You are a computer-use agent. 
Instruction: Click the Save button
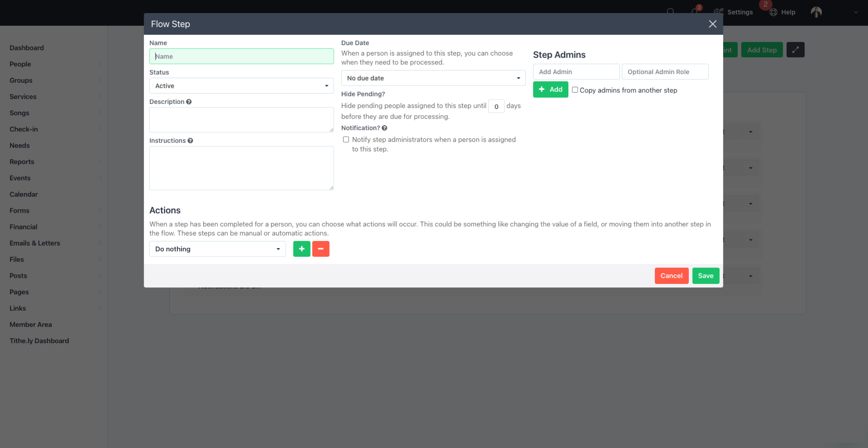pyautogui.click(x=706, y=276)
